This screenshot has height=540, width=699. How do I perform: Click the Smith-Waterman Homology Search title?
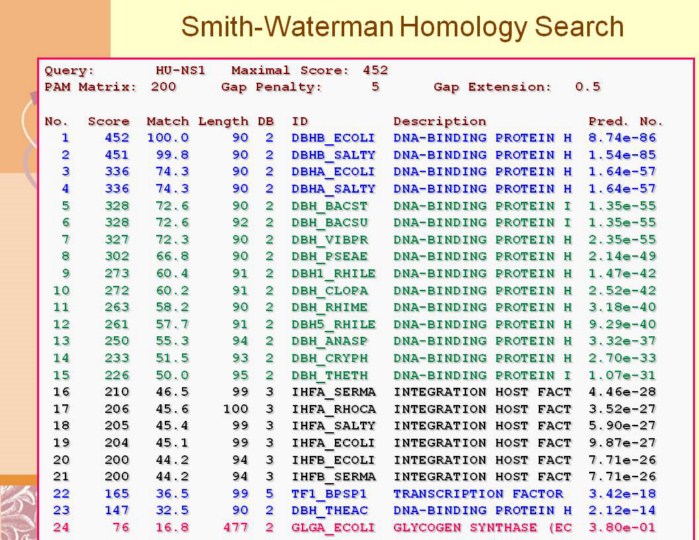click(x=402, y=26)
